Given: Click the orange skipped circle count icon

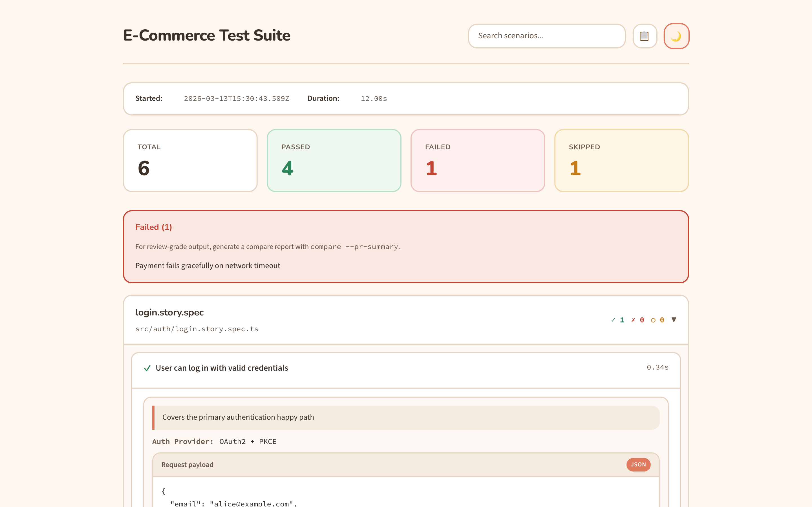Looking at the screenshot, I should tap(653, 320).
